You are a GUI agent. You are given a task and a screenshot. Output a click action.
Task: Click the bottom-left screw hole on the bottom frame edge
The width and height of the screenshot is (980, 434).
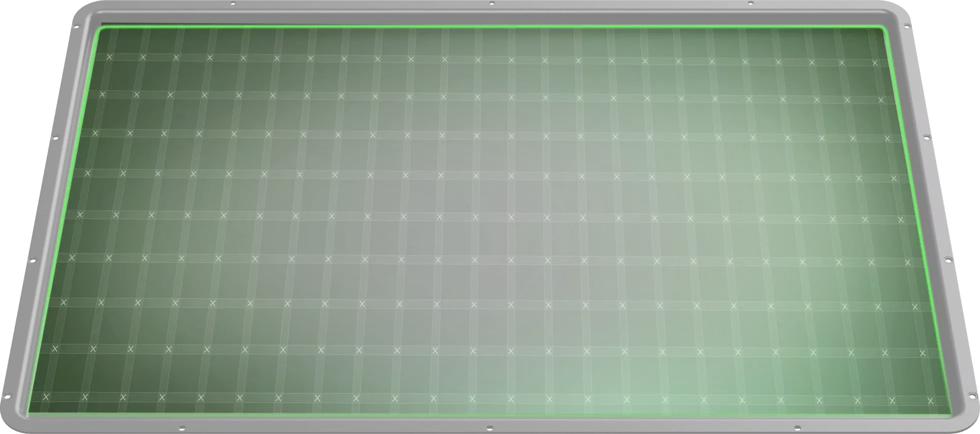(x=181, y=428)
